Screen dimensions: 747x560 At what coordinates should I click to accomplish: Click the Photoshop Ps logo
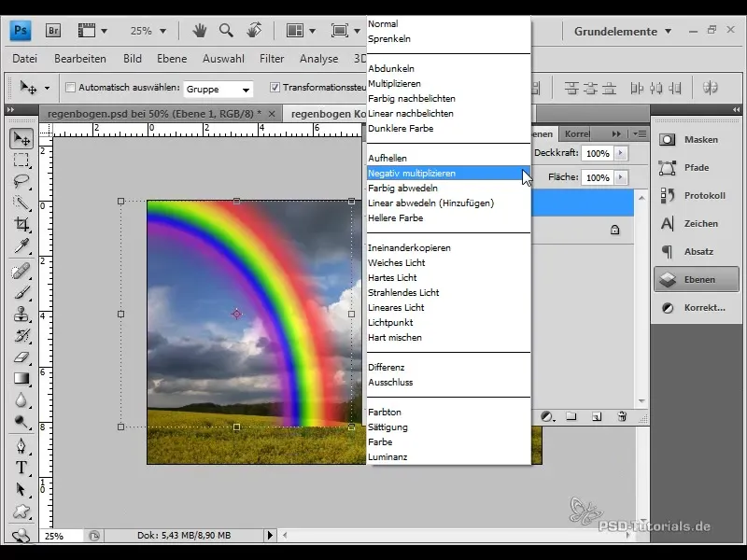click(x=21, y=31)
